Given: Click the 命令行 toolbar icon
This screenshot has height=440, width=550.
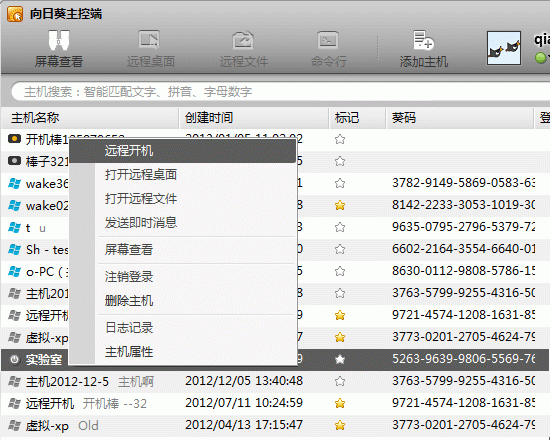Looking at the screenshot, I should (328, 40).
